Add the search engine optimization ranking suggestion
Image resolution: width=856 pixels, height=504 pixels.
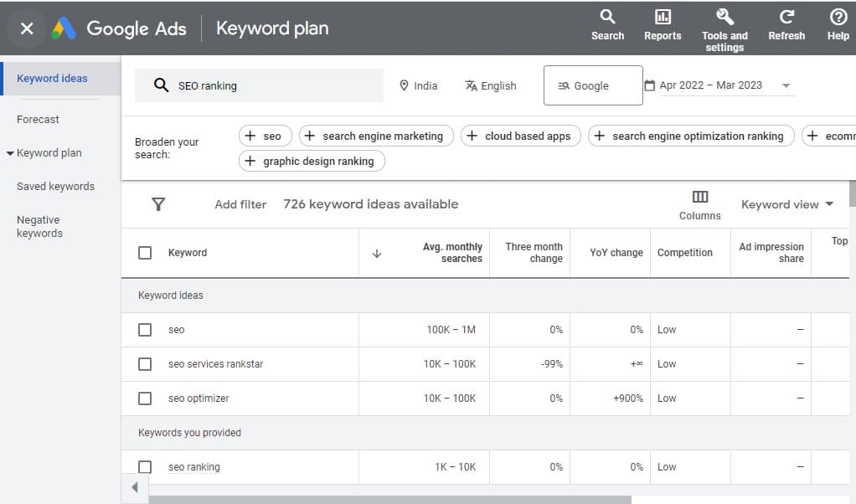pos(691,136)
